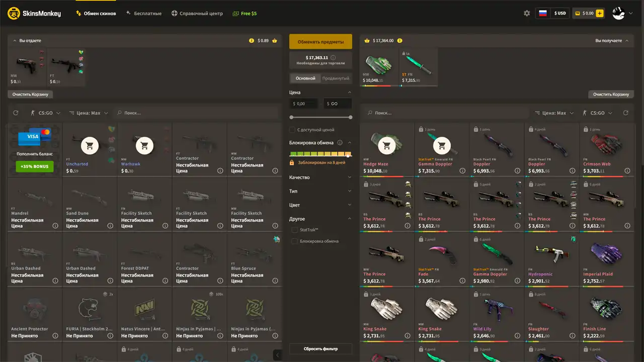Click the minimum price $ 0,00 field

pyautogui.click(x=303, y=104)
